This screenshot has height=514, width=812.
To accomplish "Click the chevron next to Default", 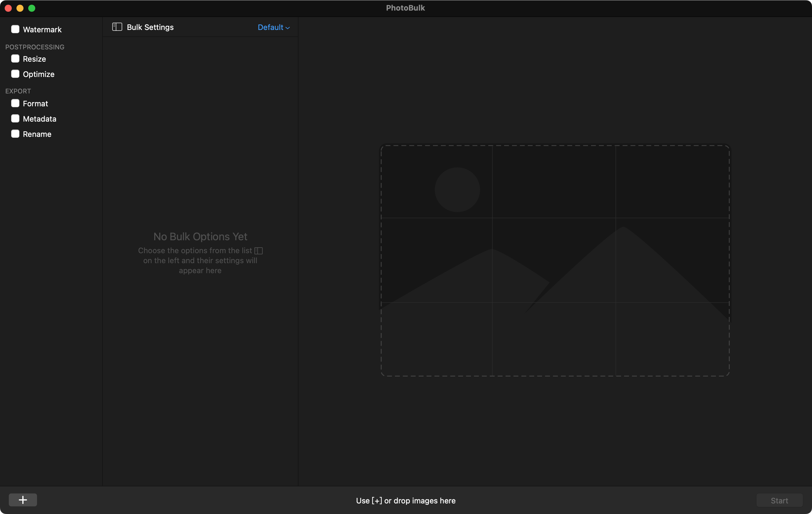I will 288,28.
